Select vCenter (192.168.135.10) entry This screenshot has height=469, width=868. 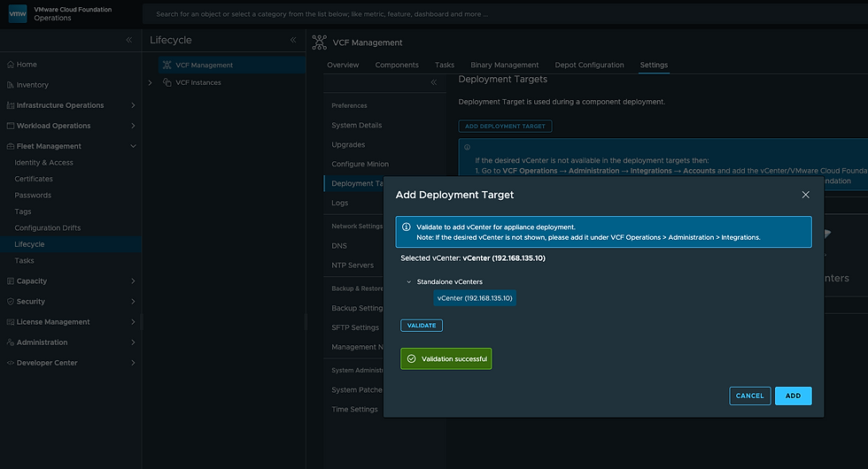[x=475, y=298]
